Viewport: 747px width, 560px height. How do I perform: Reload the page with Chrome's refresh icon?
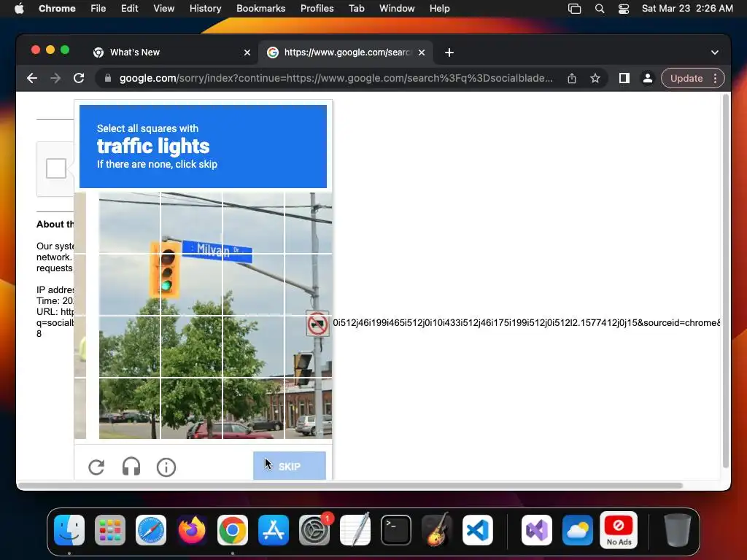79,78
